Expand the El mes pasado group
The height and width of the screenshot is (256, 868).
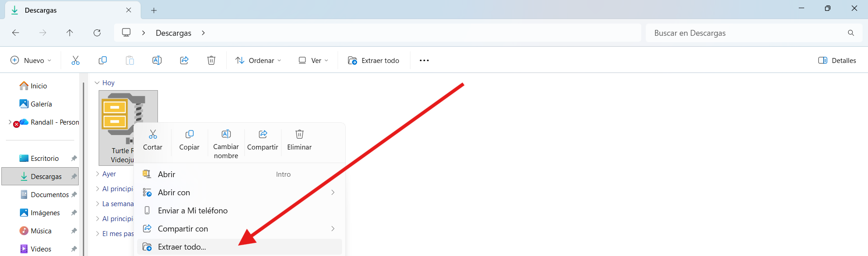tap(97, 234)
